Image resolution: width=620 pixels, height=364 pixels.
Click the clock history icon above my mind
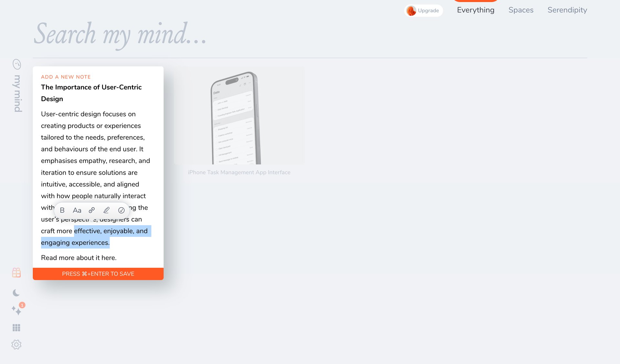16,65
